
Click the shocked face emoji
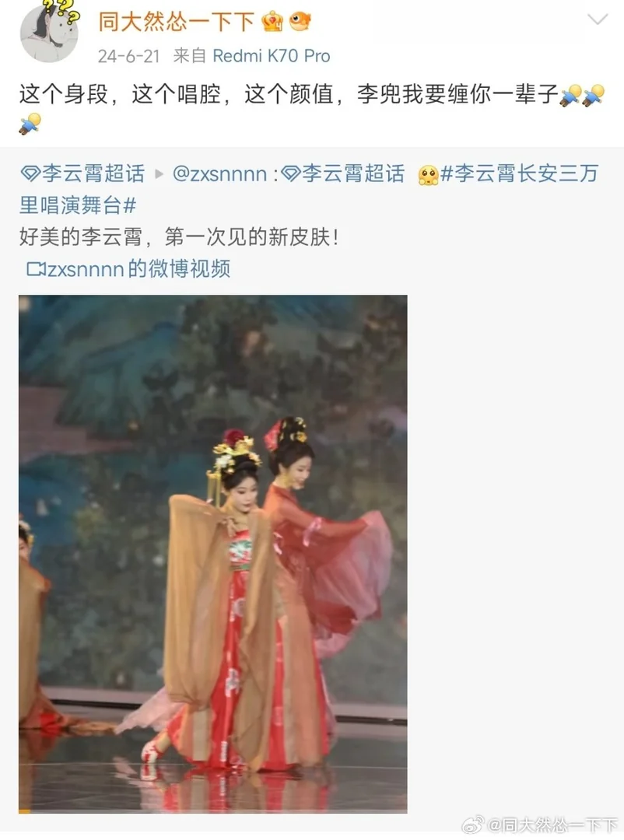(429, 175)
